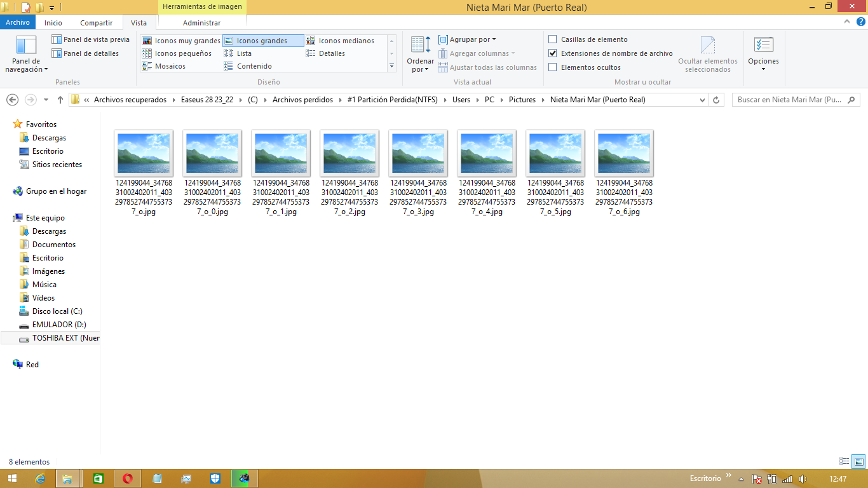Viewport: 868px width, 488px height.
Task: Open the Windows Start button
Action: coord(13,478)
